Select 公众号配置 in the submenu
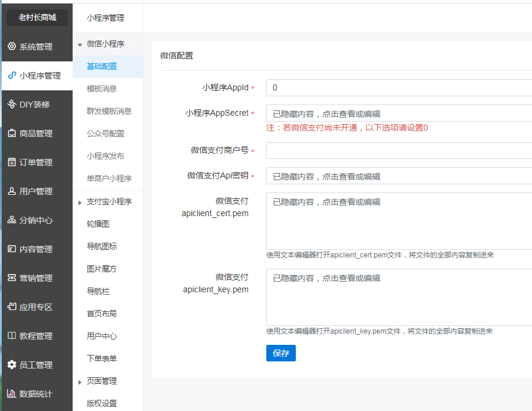Viewport: 532px width, 411px height. (x=105, y=133)
